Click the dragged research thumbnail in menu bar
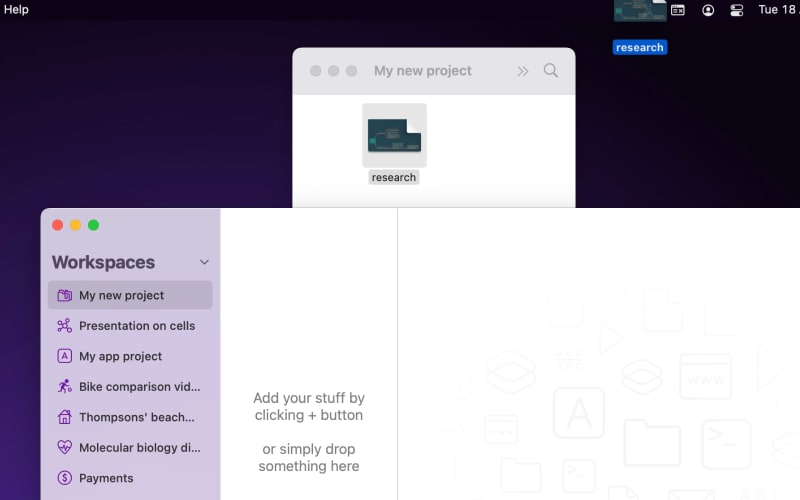Screen dimensions: 800x500 pos(640,10)
